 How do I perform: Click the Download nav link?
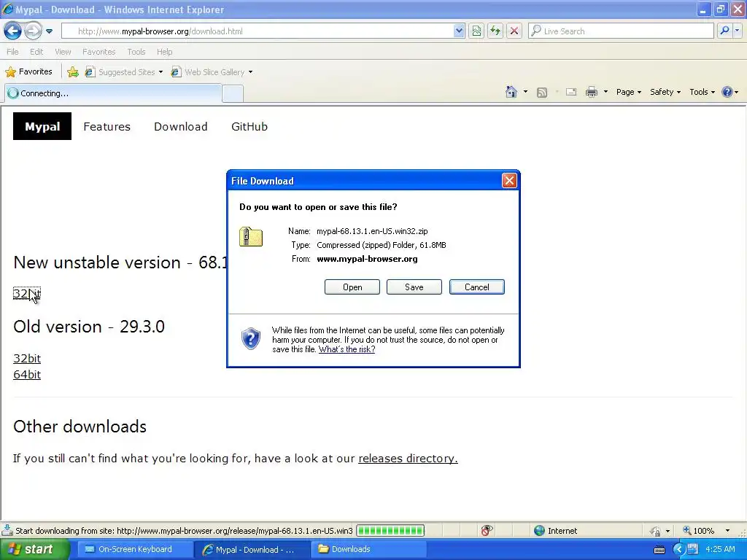tap(181, 127)
